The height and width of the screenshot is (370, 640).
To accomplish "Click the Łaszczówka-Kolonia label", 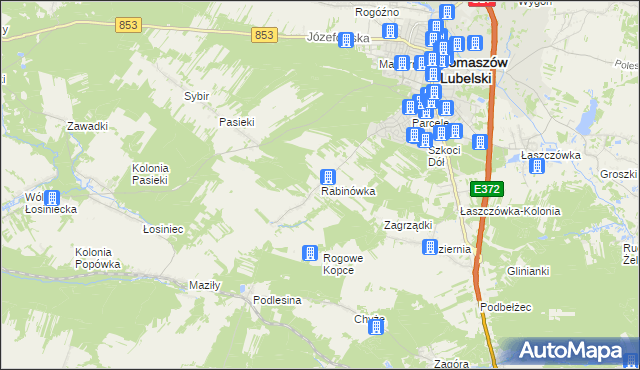I will click(x=510, y=211).
